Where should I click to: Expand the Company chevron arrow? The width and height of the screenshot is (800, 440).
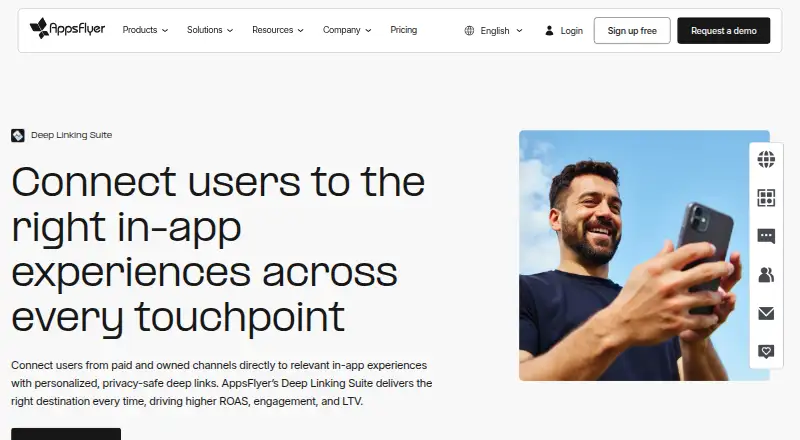pyautogui.click(x=368, y=31)
